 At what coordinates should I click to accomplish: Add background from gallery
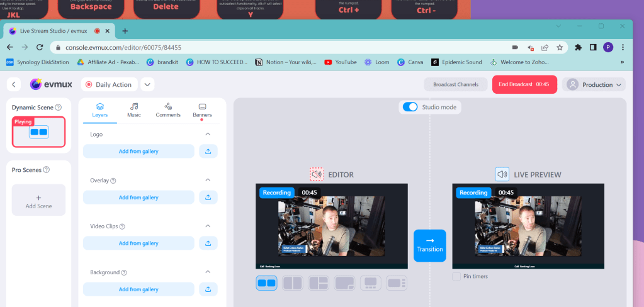click(x=138, y=289)
